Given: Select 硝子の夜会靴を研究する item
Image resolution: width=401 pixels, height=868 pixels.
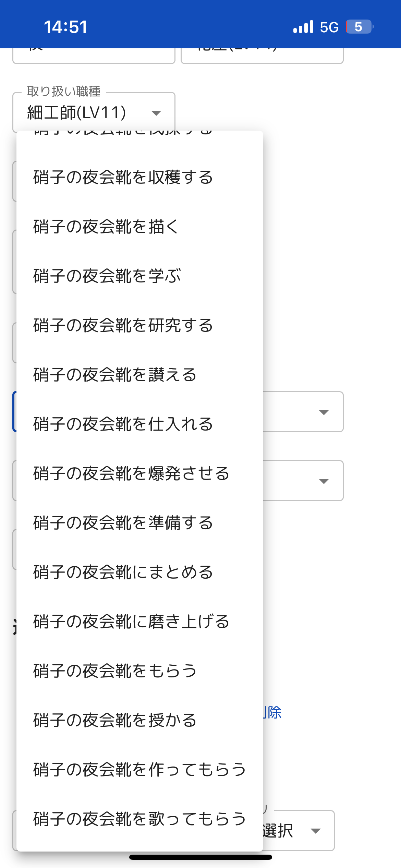Looking at the screenshot, I should (123, 326).
